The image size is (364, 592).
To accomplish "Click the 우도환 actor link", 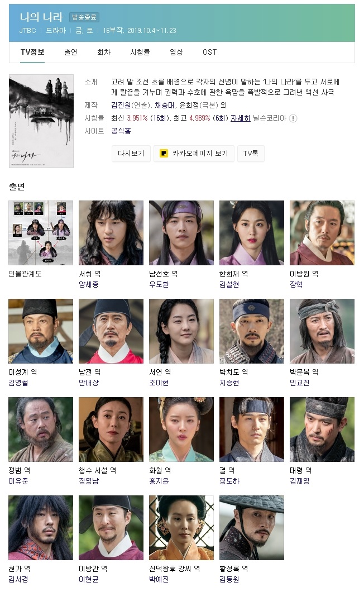I will (159, 284).
